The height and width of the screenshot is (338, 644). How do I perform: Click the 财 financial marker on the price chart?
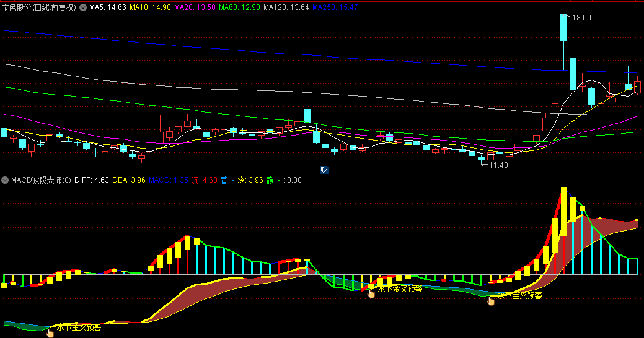(324, 170)
